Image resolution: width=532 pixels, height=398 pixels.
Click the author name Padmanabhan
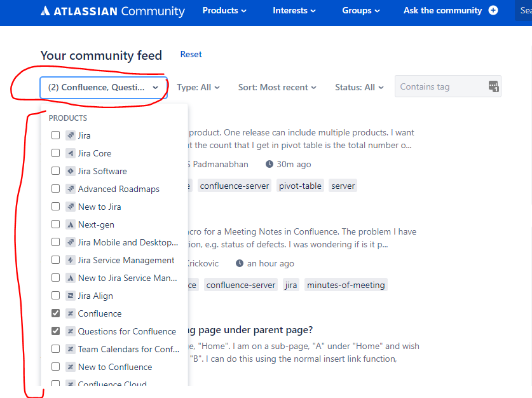(221, 164)
